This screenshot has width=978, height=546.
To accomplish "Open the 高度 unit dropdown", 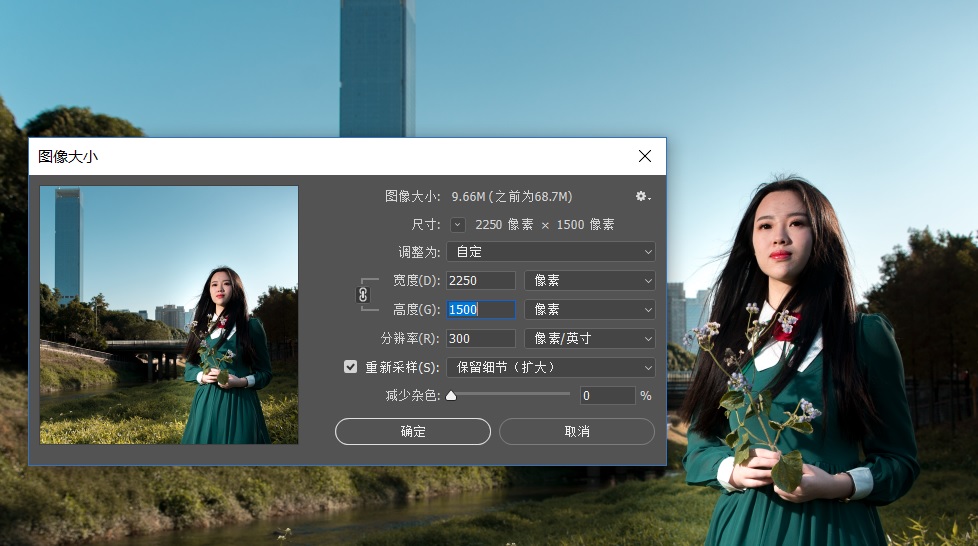I will pyautogui.click(x=589, y=310).
